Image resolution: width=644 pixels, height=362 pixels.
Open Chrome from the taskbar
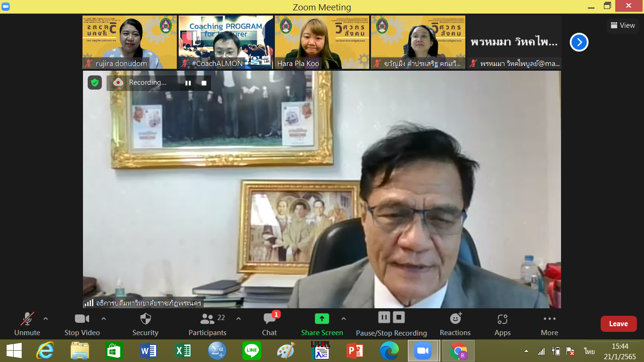tap(458, 351)
